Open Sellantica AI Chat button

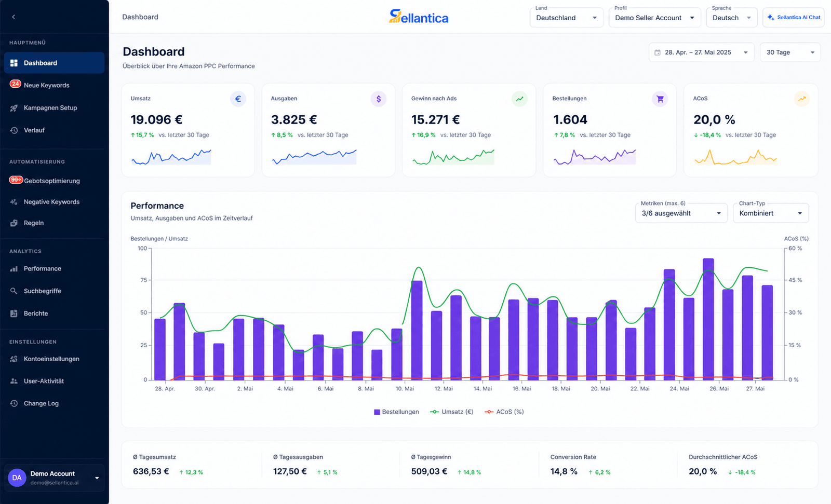click(793, 18)
